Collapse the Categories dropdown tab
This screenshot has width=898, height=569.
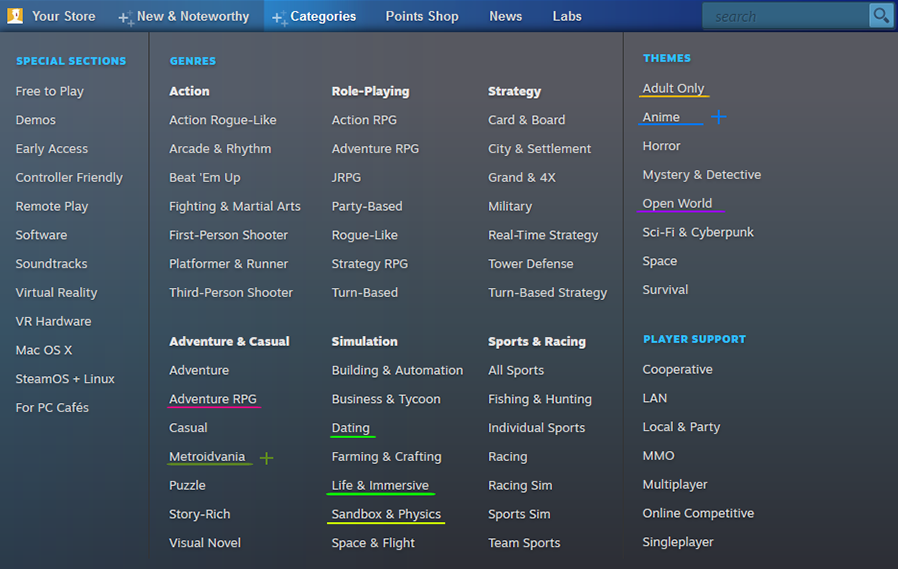tap(322, 16)
